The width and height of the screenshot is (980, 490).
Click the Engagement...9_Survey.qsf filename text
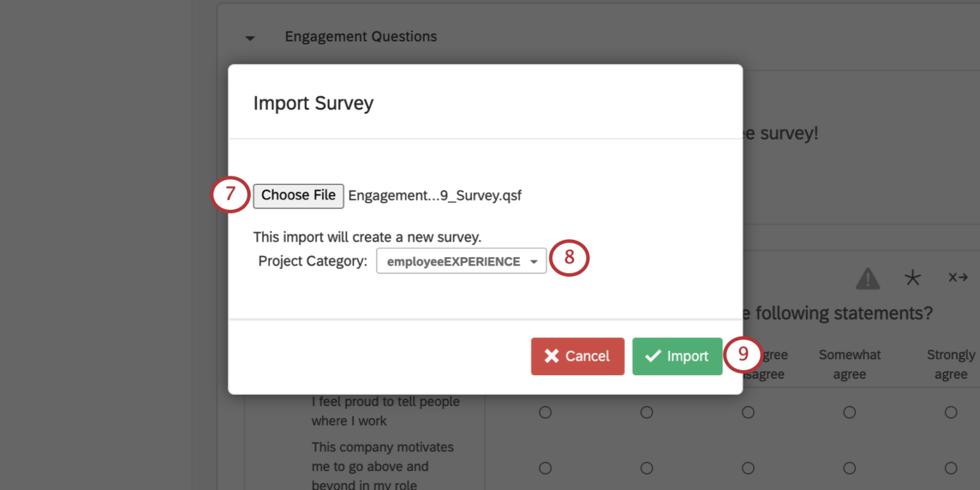coord(434,195)
